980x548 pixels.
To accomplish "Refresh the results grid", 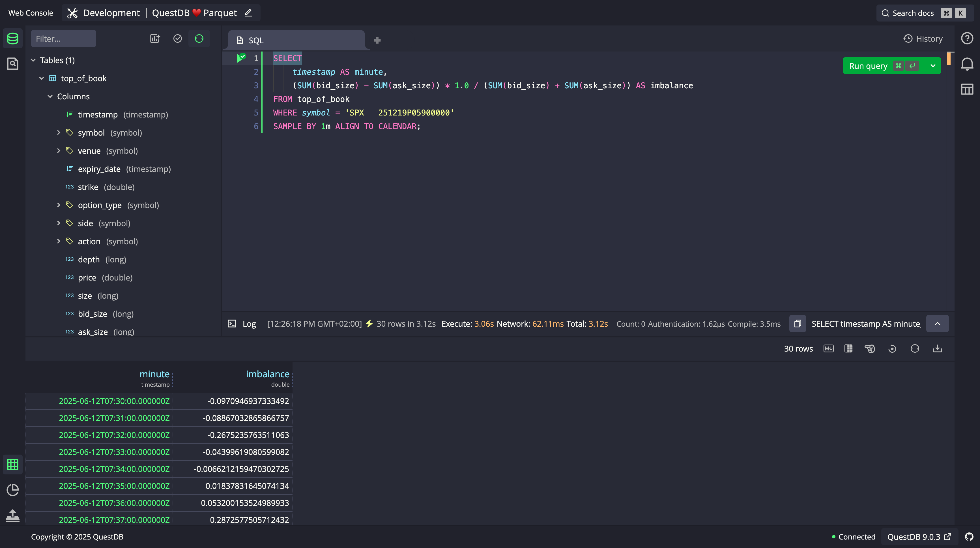I will pyautogui.click(x=915, y=349).
